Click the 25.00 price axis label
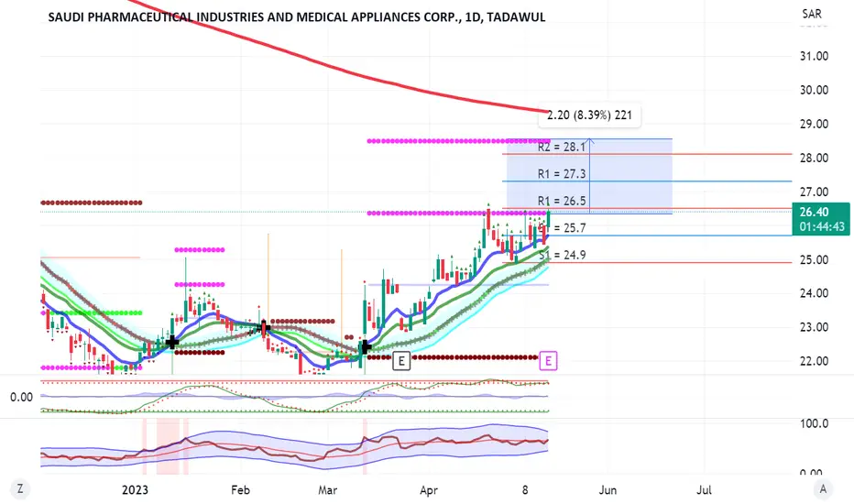Viewport: 854px width, 504px height. [814, 260]
